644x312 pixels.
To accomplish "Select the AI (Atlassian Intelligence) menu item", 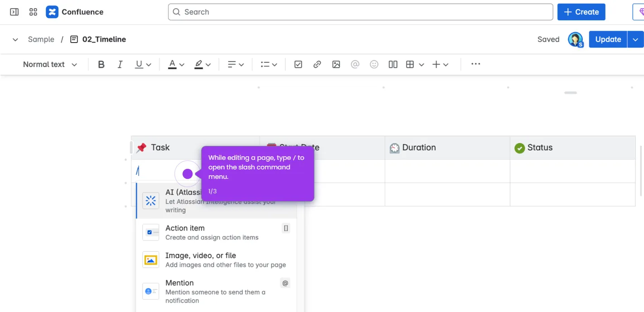I will click(216, 201).
